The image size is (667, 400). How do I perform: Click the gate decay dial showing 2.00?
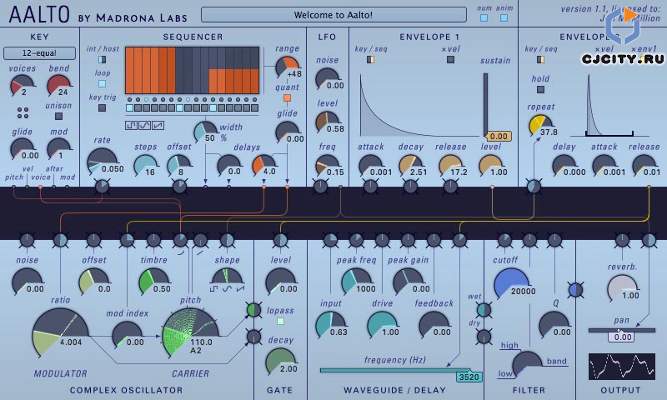pyautogui.click(x=281, y=362)
